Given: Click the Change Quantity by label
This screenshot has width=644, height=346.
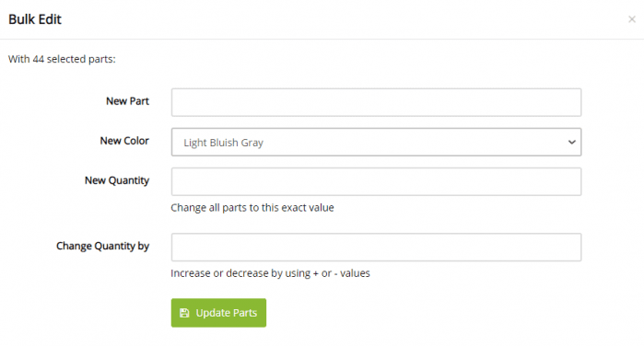Looking at the screenshot, I should [102, 247].
